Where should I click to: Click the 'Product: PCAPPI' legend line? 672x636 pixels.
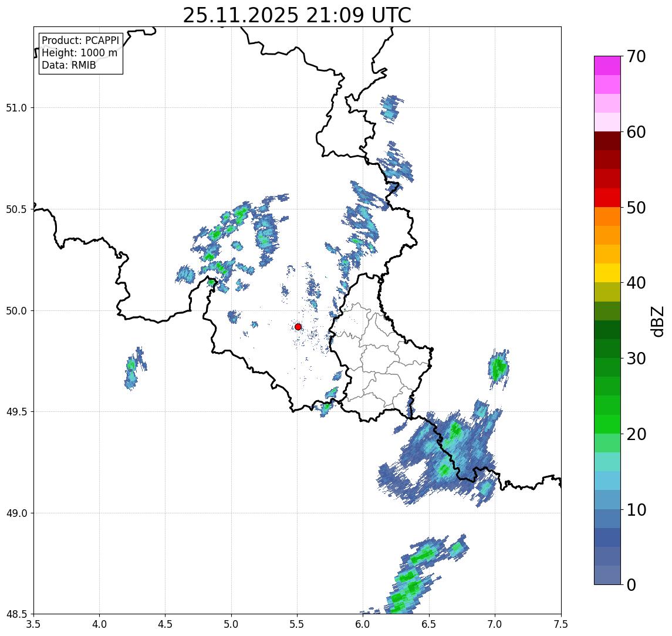click(80, 40)
